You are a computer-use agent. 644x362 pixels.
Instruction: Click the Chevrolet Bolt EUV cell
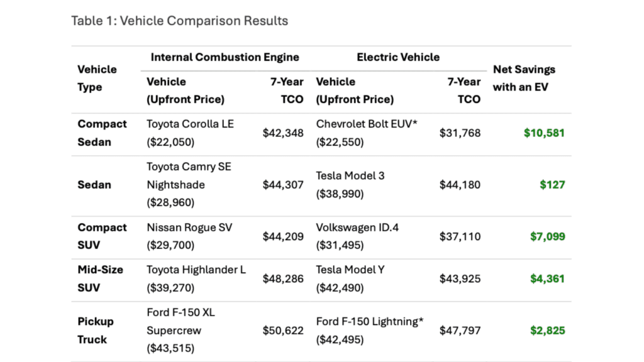367,133
